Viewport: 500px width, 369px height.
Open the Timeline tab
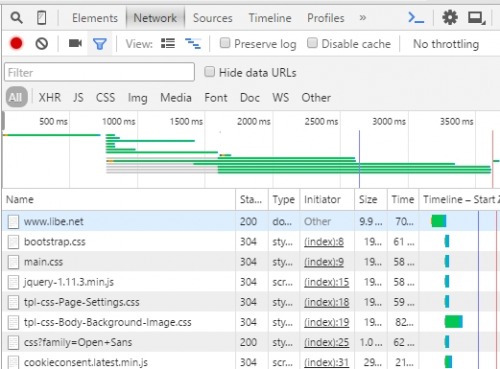pyautogui.click(x=270, y=18)
